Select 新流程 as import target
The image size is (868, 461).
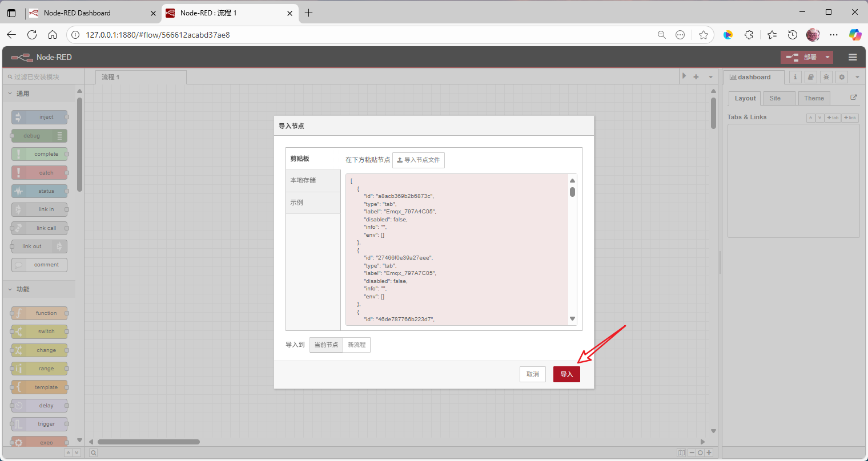pyautogui.click(x=356, y=345)
